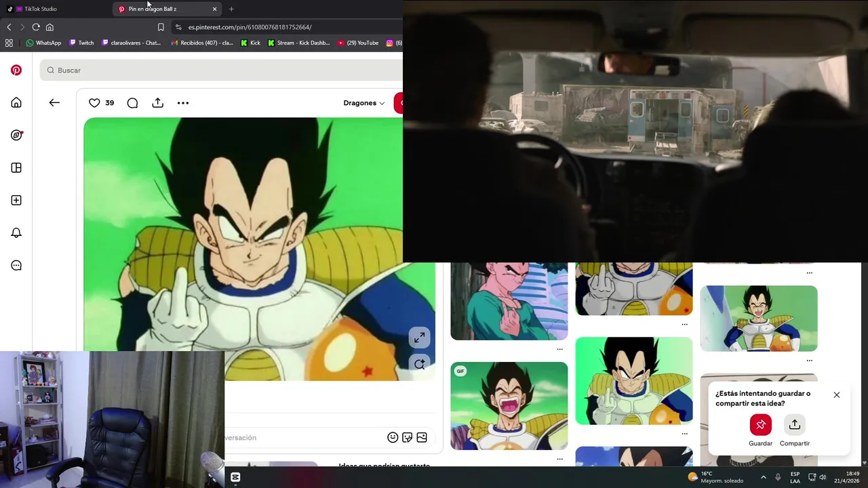This screenshot has width=868, height=488.
Task: Open the pin's comments bubble icon
Action: (132, 103)
